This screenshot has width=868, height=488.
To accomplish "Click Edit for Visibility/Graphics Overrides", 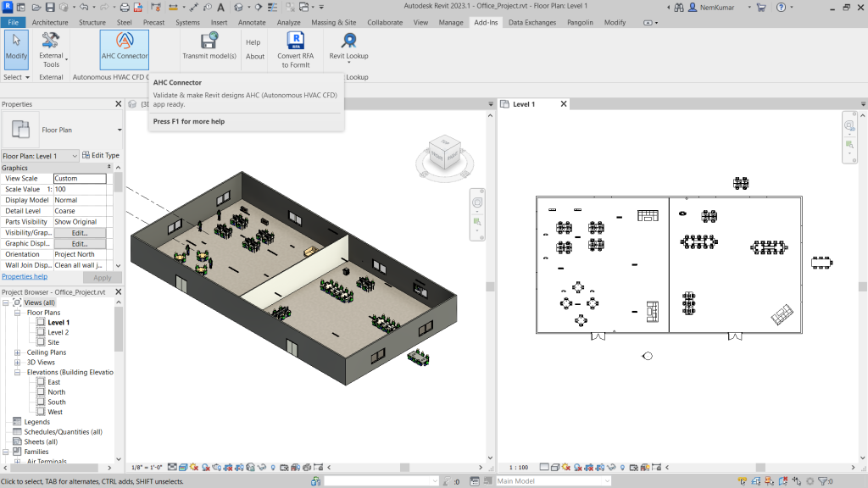I will [80, 233].
